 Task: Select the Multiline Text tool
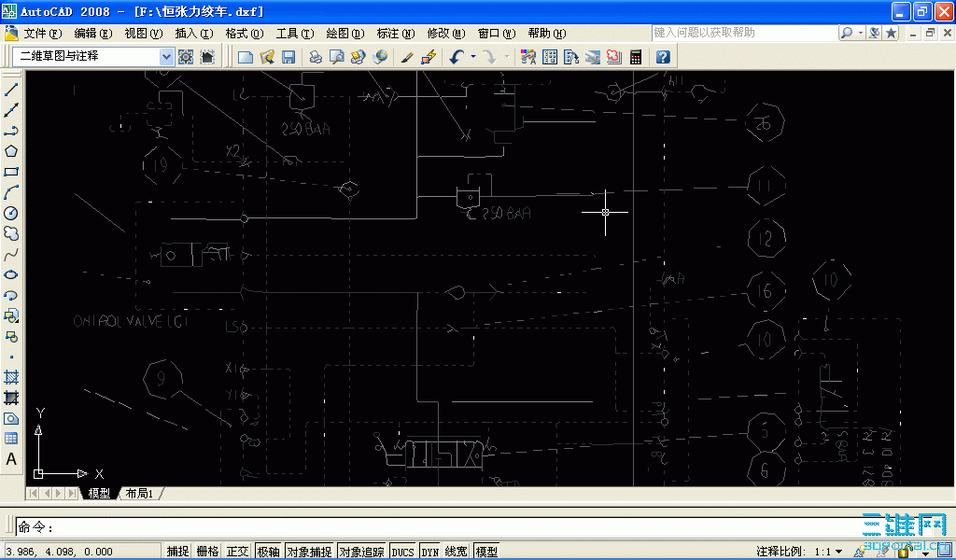click(11, 459)
